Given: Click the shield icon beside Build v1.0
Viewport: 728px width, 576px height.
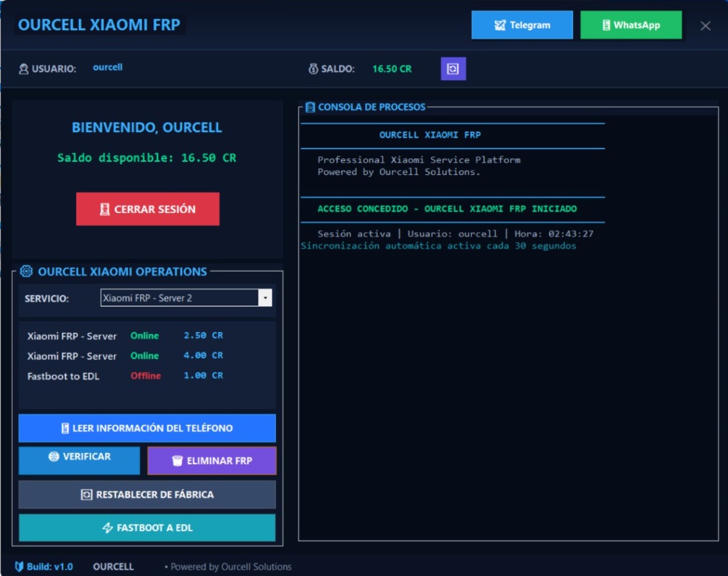Looking at the screenshot, I should tap(19, 566).
